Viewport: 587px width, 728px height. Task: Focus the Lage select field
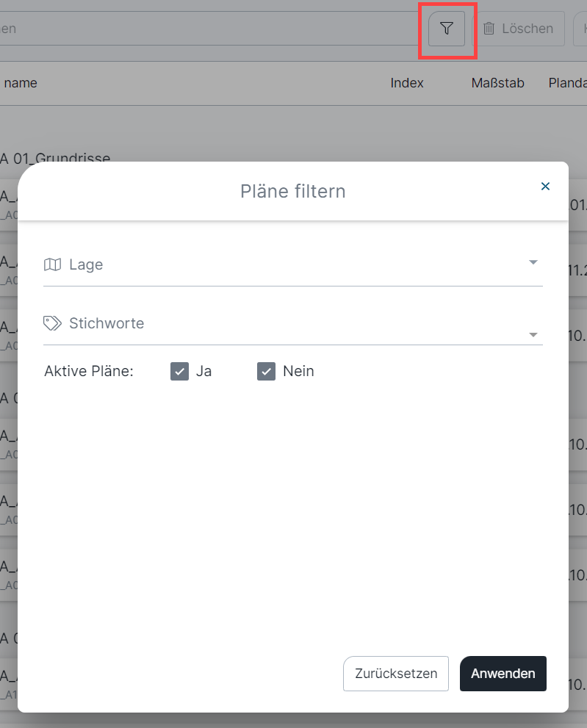293,265
